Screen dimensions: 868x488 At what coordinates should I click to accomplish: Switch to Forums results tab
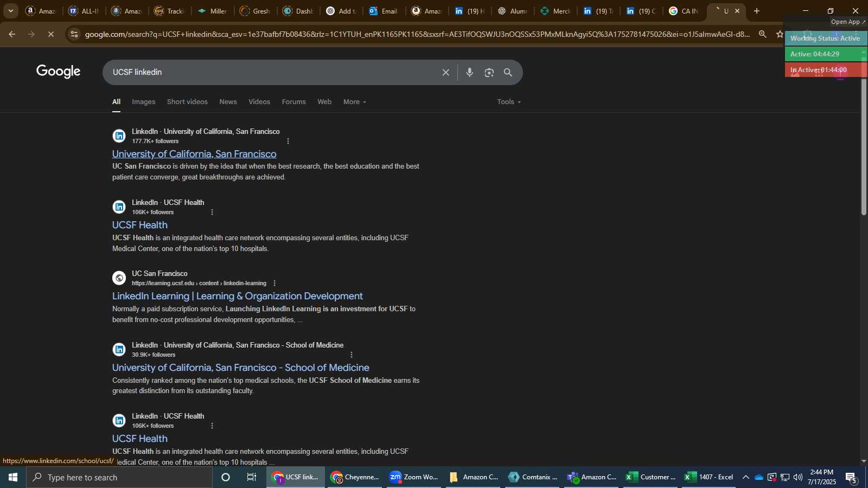[293, 102]
